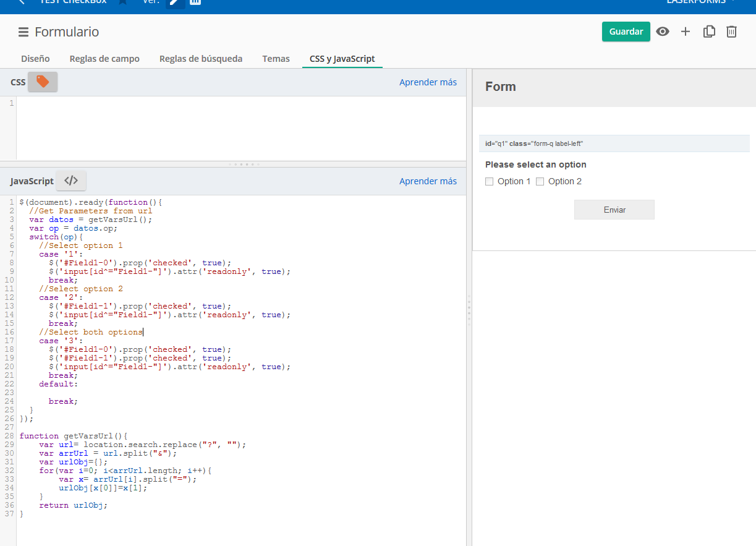This screenshot has width=756, height=546.
Task: Open the hamburger menu beside Formulario
Action: (23, 32)
